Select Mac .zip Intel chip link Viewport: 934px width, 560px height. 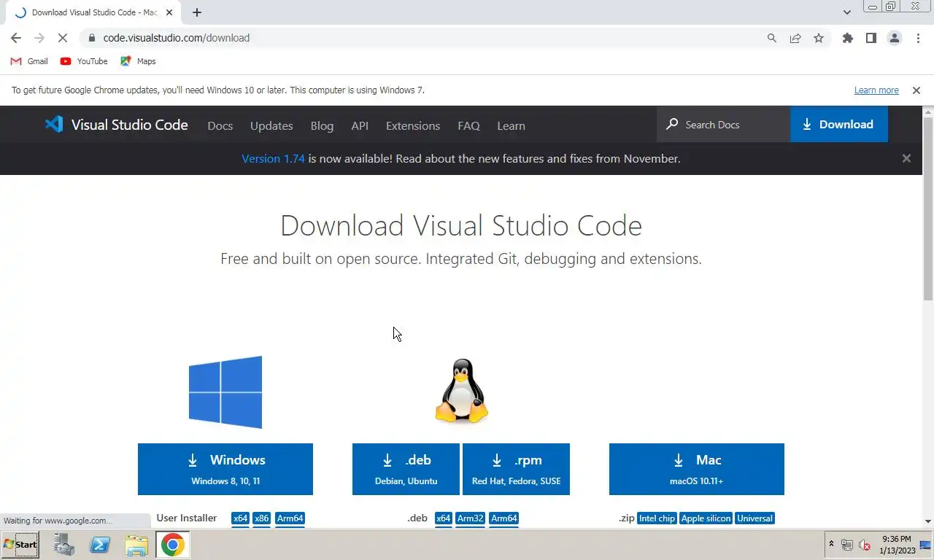point(657,518)
